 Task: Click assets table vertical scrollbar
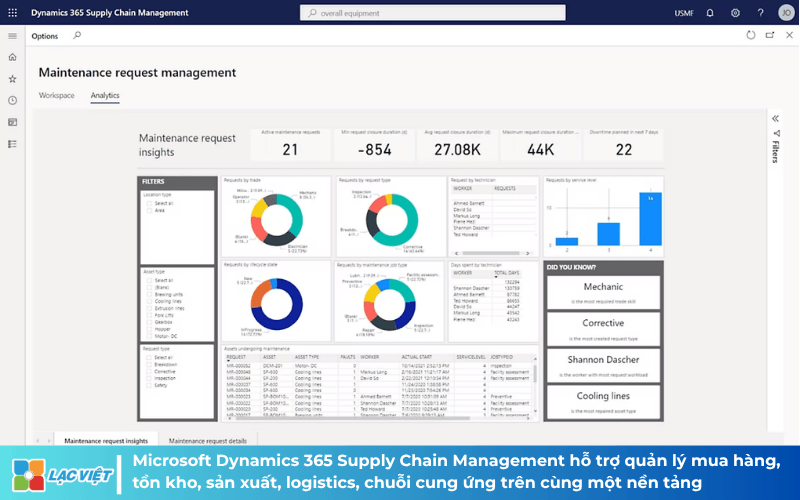click(x=535, y=374)
